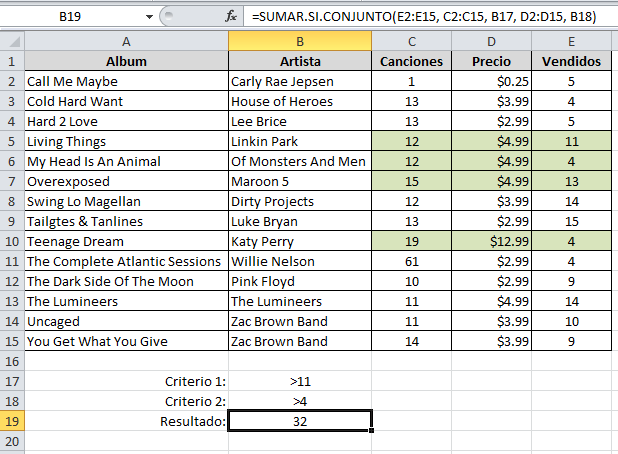Select row 19 header
This screenshot has height=454, width=618.
(x=12, y=421)
